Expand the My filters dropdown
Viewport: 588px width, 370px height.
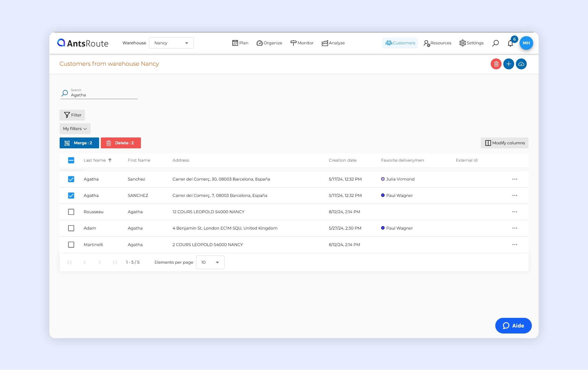pyautogui.click(x=75, y=129)
